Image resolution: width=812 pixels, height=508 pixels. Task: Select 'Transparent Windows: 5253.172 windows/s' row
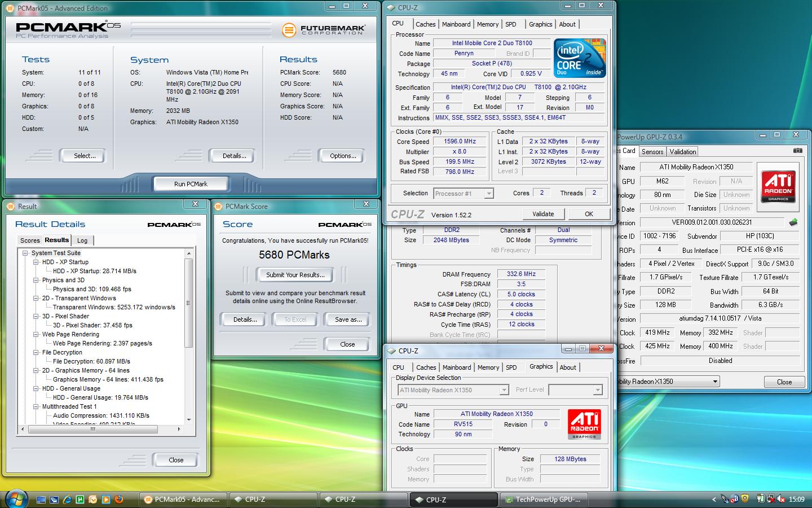(x=114, y=307)
